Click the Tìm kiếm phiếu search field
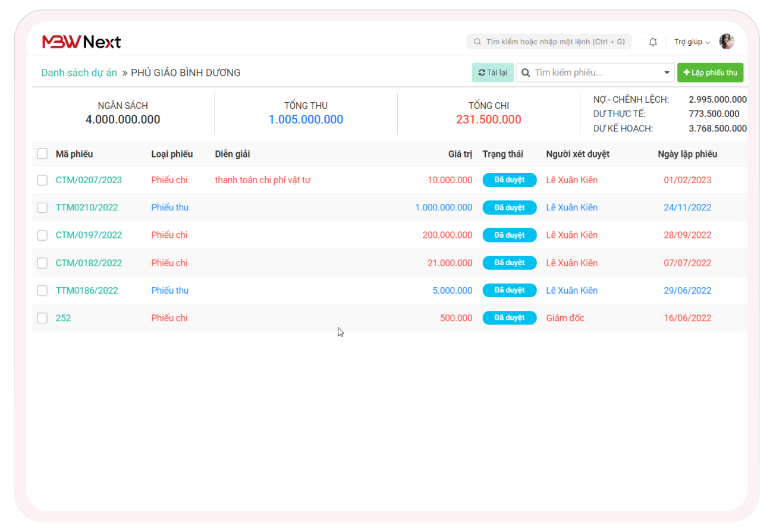The height and width of the screenshot is (532, 773). (x=595, y=73)
